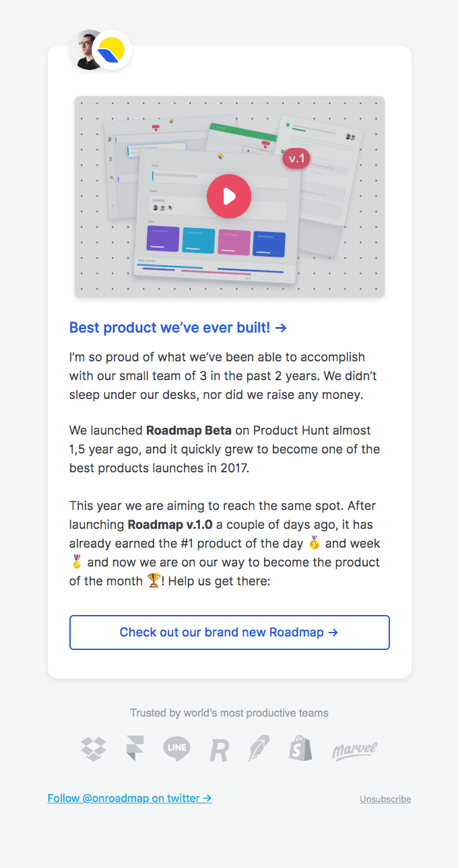Image resolution: width=458 pixels, height=868 pixels.
Task: Click the Shopify shopping bag logo
Action: click(300, 748)
